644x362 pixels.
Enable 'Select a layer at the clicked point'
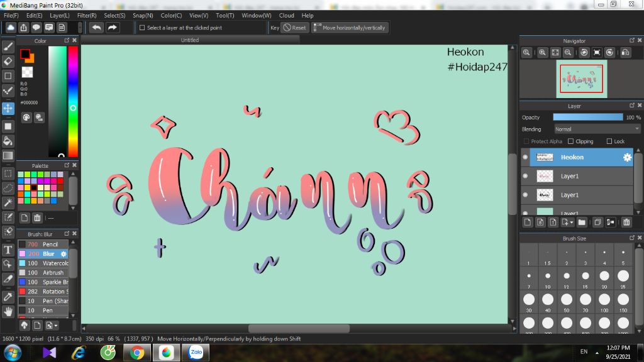(142, 28)
